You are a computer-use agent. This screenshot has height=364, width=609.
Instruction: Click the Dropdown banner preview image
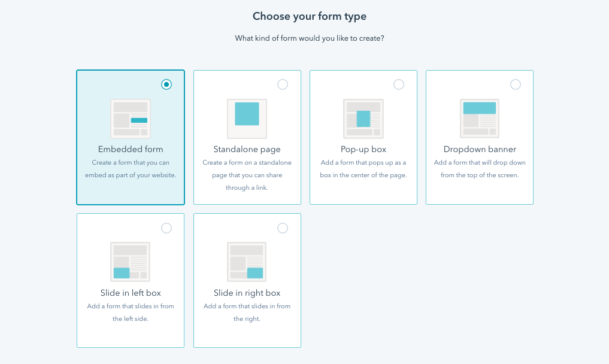pos(479,118)
